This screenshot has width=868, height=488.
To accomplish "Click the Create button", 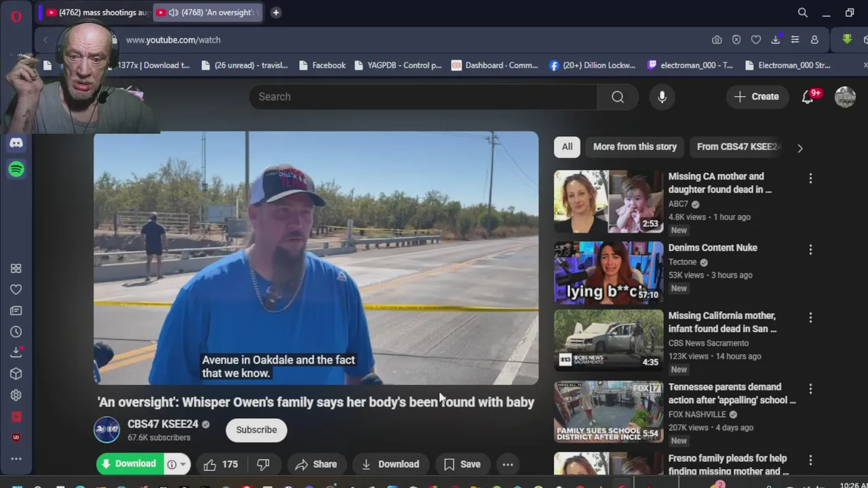I will point(756,97).
